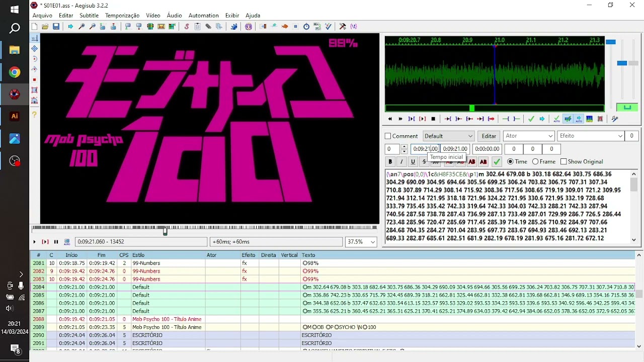Commit line with green check beside AB buttons
Screen dimensions: 644x362
tap(497, 162)
